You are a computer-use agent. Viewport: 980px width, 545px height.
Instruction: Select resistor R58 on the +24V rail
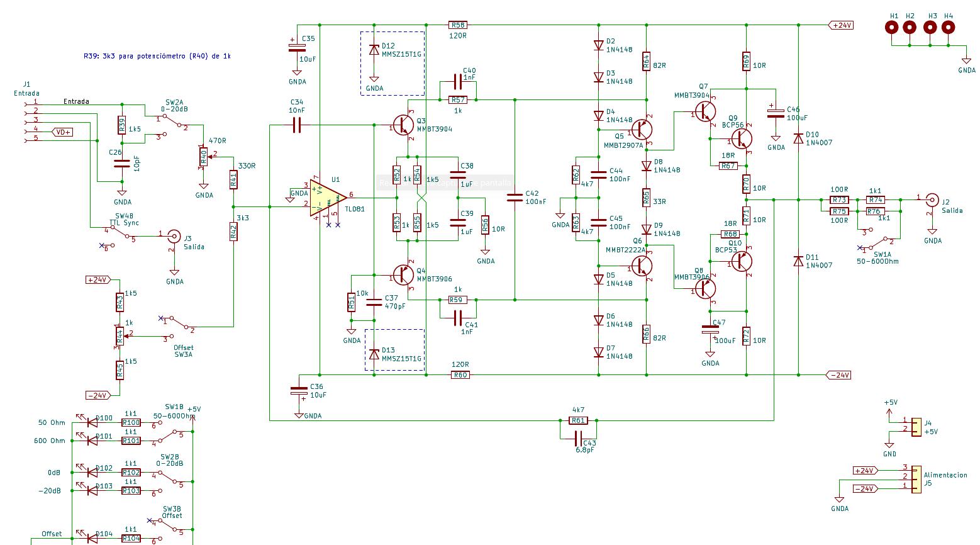pyautogui.click(x=458, y=25)
